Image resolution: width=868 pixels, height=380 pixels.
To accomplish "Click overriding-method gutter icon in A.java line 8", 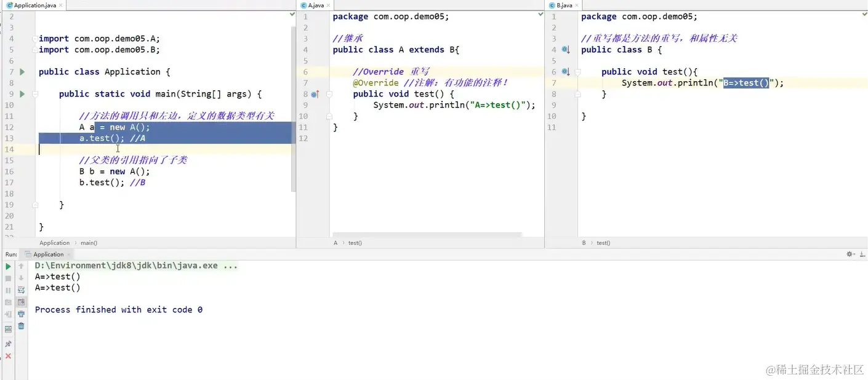I will point(315,94).
